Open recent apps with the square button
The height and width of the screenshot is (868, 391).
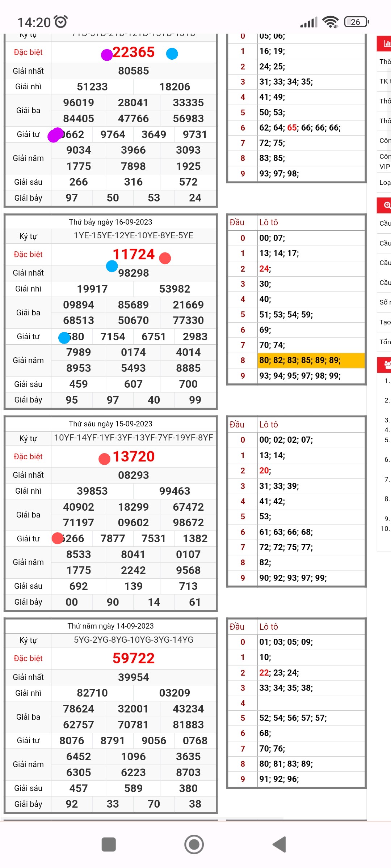point(109,844)
